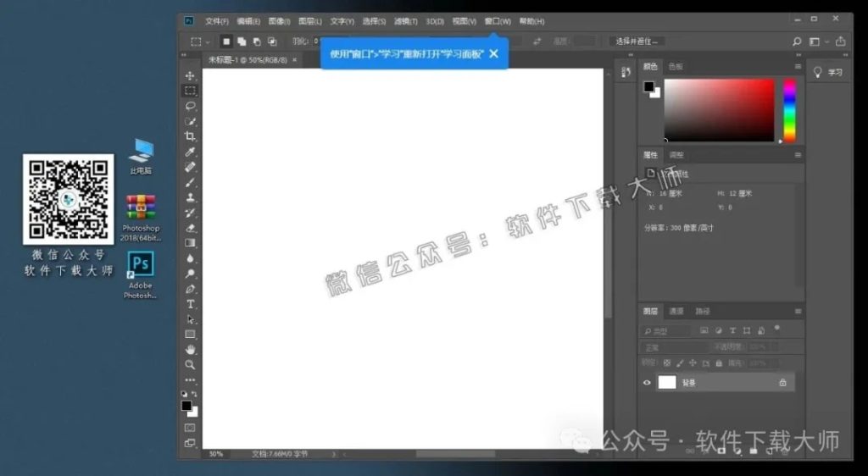Click the rainbow hue slider strip

[x=789, y=111]
